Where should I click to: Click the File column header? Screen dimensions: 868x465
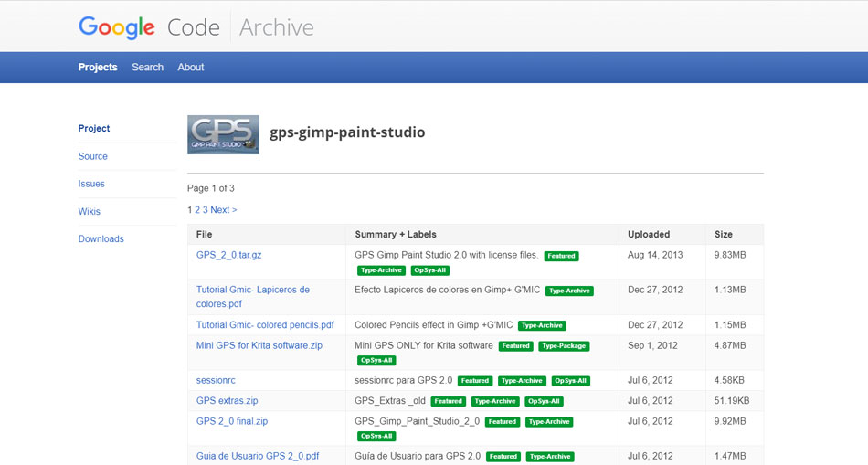[x=205, y=234]
